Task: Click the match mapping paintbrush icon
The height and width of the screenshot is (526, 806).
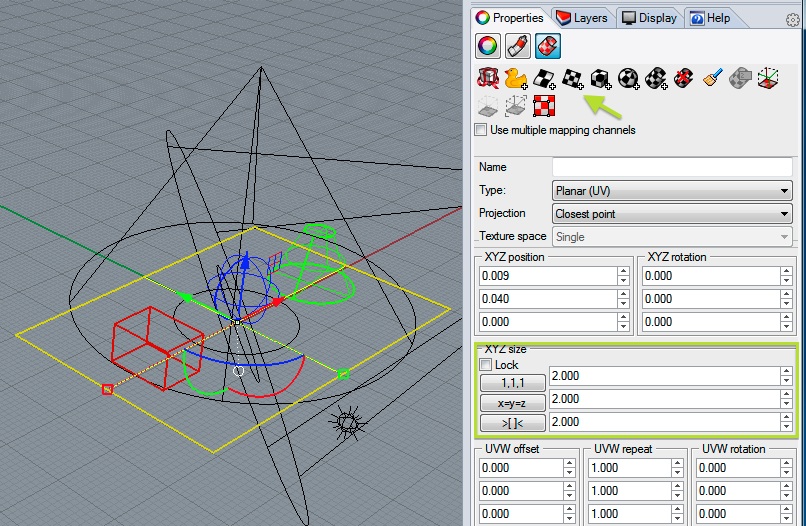Action: click(x=712, y=78)
